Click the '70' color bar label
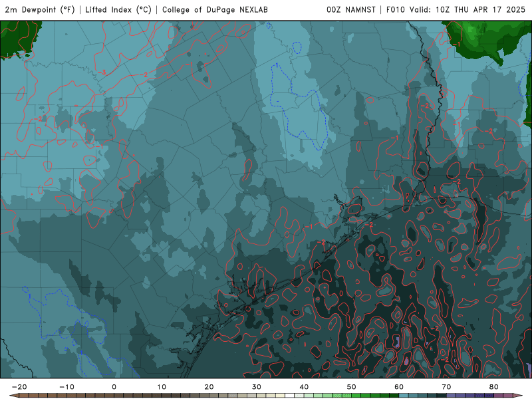Image resolution: width=532 pixels, height=399 pixels. click(446, 387)
